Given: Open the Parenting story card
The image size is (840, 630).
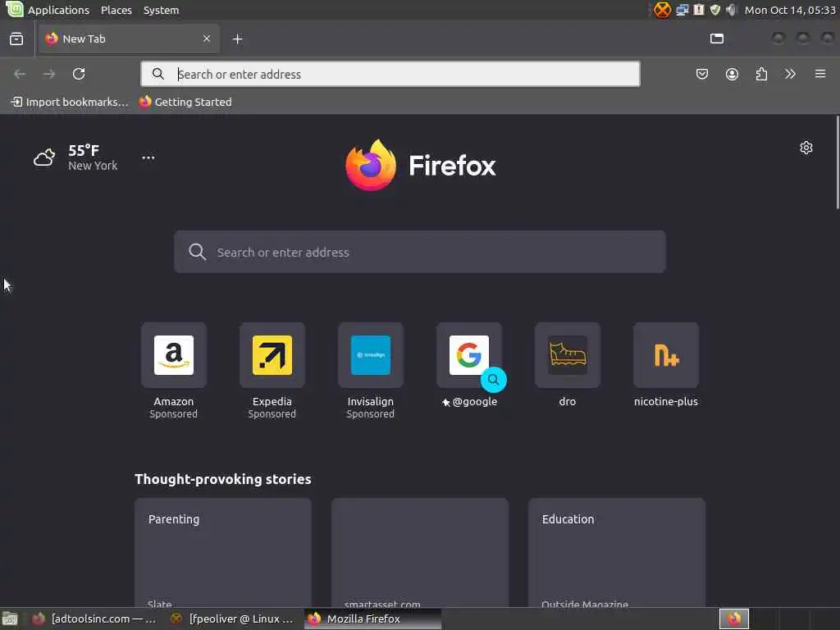Looking at the screenshot, I should (x=223, y=552).
